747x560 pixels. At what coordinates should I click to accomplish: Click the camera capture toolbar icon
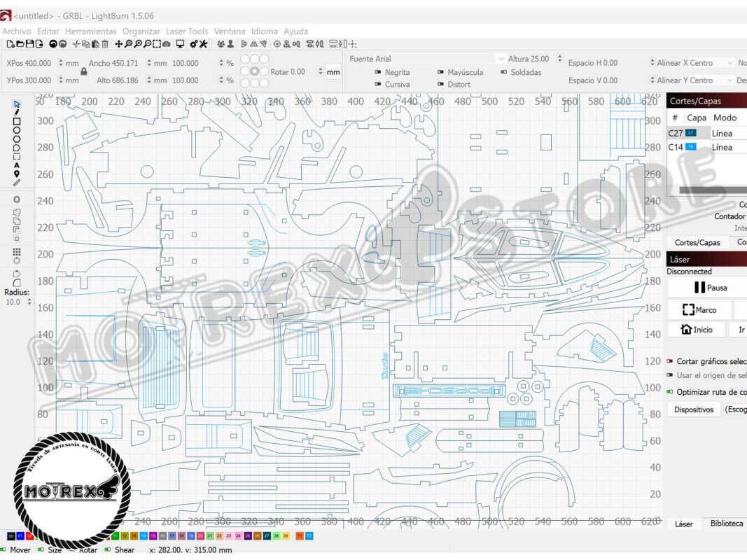click(x=166, y=44)
